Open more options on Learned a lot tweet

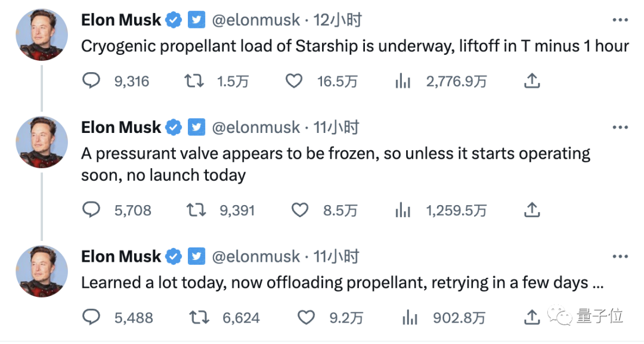[x=621, y=256]
